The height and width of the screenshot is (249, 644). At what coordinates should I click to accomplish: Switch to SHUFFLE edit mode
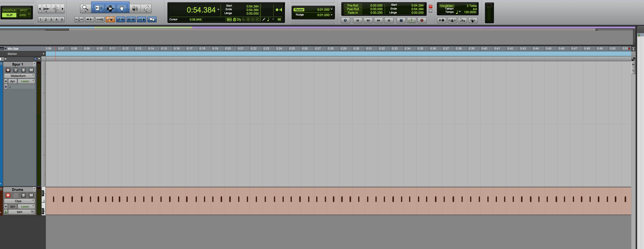(9, 10)
